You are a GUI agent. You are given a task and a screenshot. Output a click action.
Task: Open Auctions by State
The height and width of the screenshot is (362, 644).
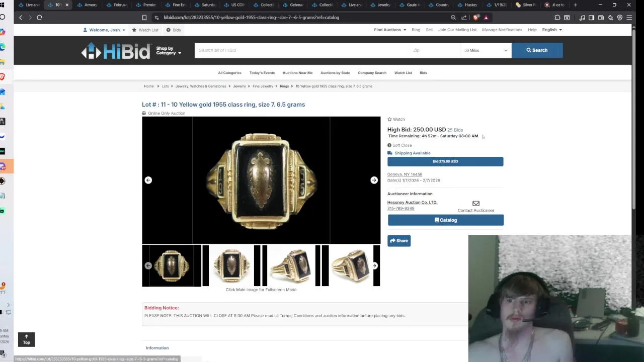pos(335,73)
